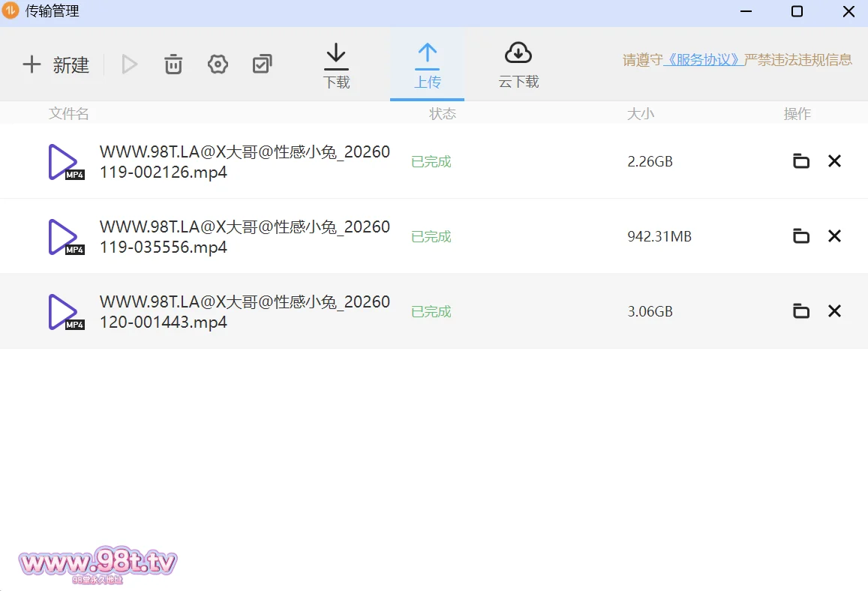Open the 《服务协议》 service agreement link

[703, 60]
